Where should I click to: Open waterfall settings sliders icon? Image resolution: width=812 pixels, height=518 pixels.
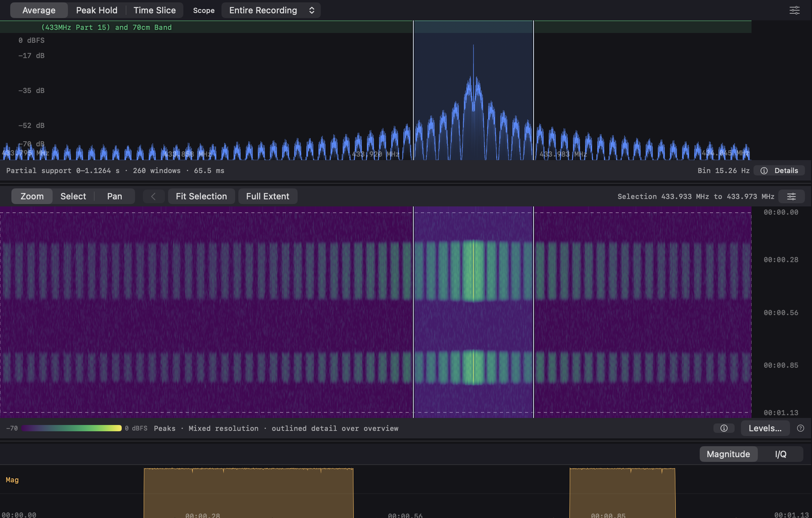pos(792,196)
